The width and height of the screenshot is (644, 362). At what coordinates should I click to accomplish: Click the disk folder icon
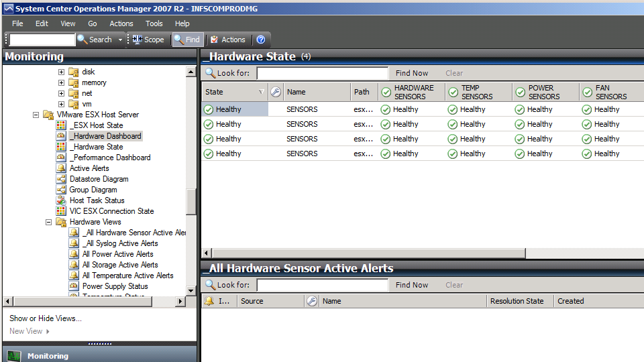tap(74, 72)
